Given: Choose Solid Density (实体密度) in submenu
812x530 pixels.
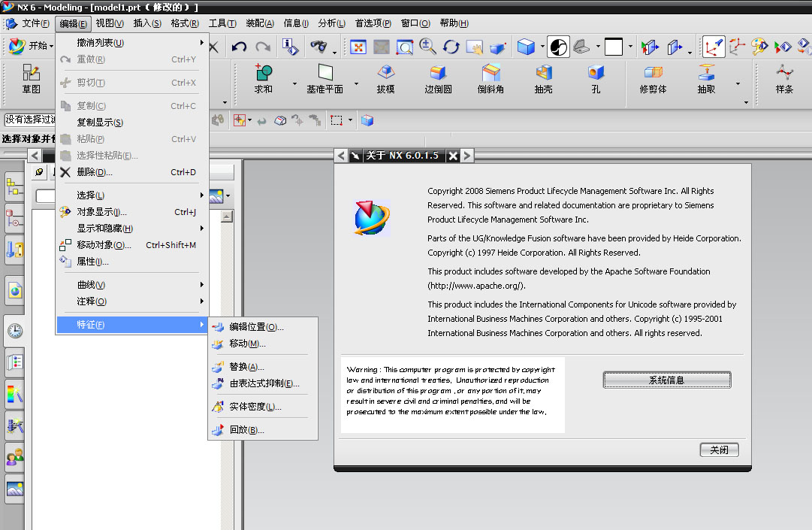Looking at the screenshot, I should pos(263,407).
